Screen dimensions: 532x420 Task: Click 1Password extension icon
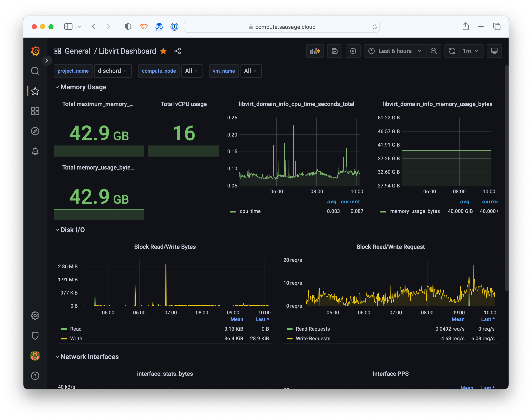174,27
